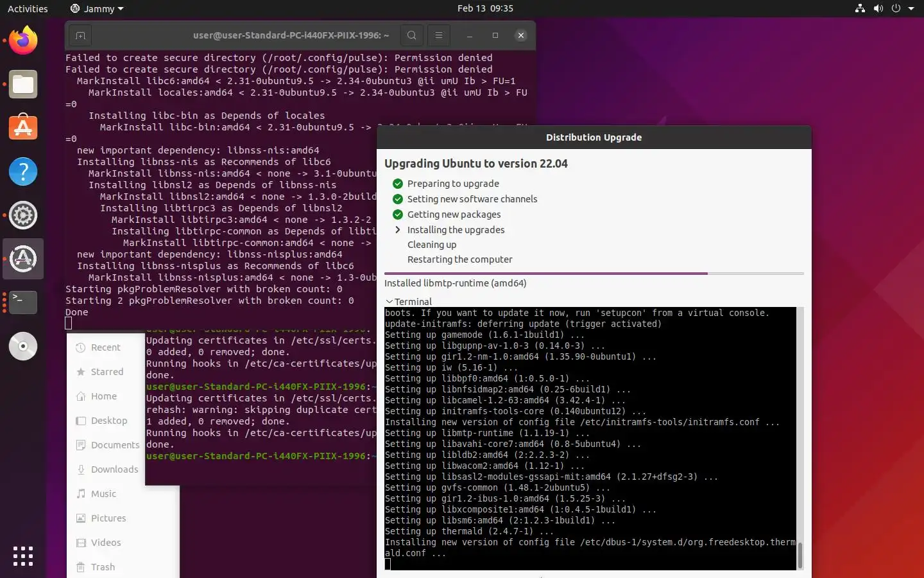
Task: Click the 'Setting new software channels' step
Action: pos(472,199)
